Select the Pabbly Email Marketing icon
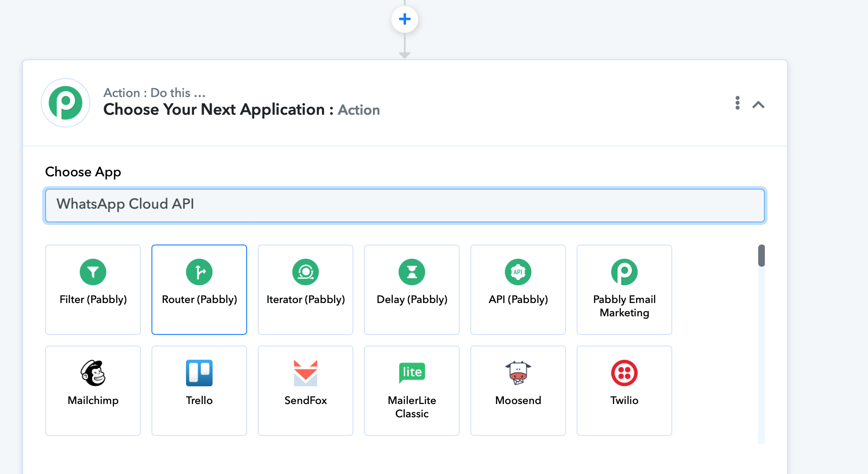Image resolution: width=868 pixels, height=474 pixels. point(624,272)
